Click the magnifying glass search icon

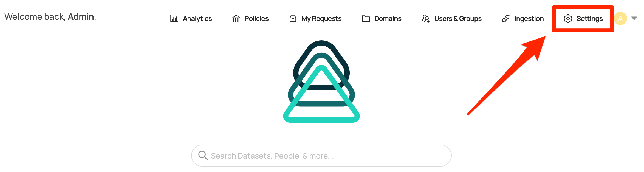(x=203, y=156)
